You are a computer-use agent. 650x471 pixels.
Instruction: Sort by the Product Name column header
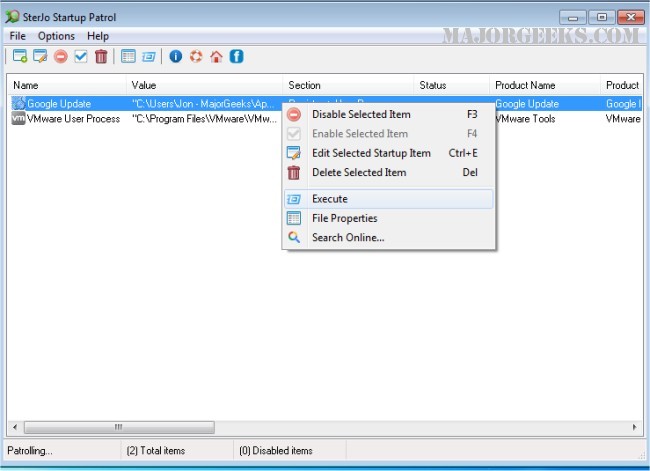(x=545, y=85)
